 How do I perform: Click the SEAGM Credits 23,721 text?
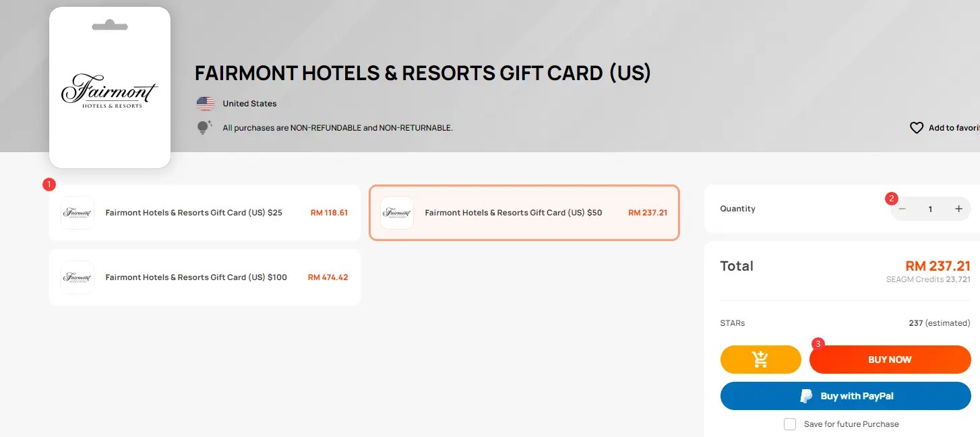coord(928,279)
